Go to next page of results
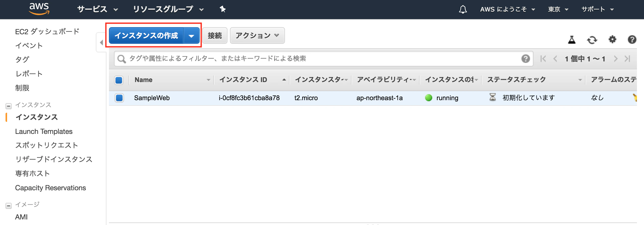The image size is (644, 225). click(616, 59)
